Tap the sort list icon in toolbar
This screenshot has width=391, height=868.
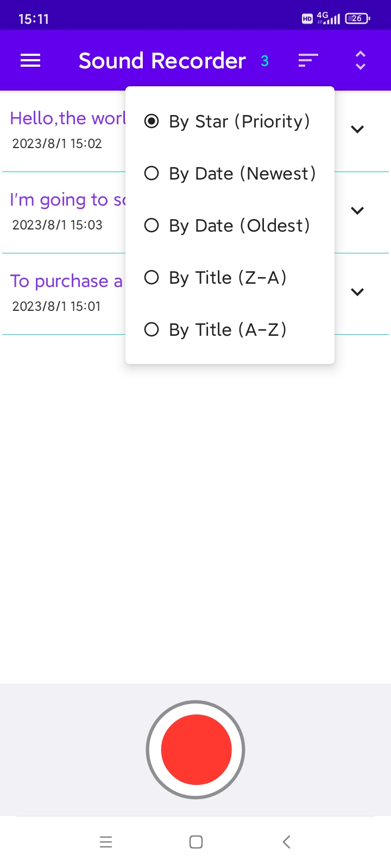tap(308, 61)
